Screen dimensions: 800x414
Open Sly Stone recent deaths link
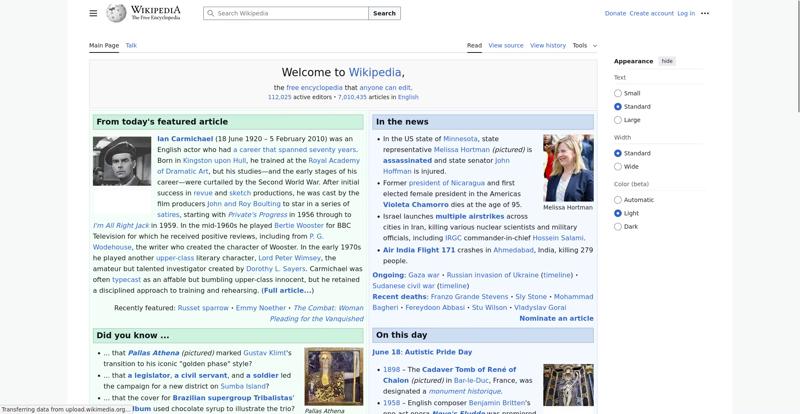click(x=531, y=297)
